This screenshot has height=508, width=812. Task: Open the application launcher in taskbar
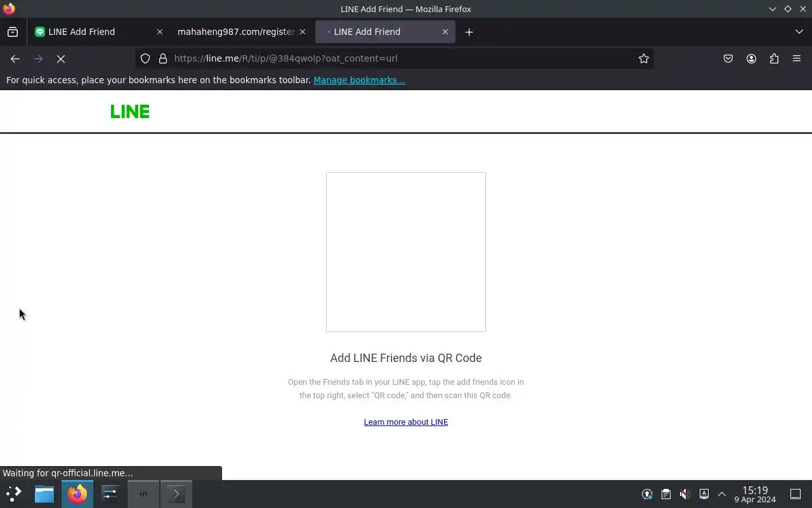click(x=14, y=494)
